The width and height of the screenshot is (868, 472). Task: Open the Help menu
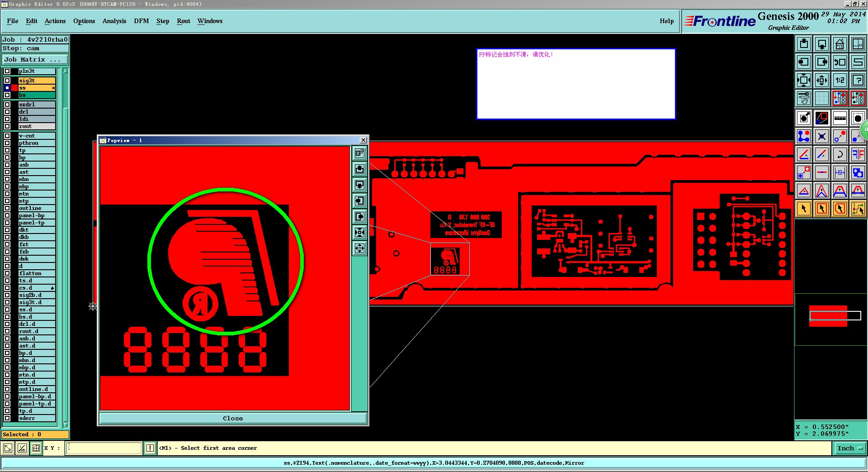click(666, 21)
